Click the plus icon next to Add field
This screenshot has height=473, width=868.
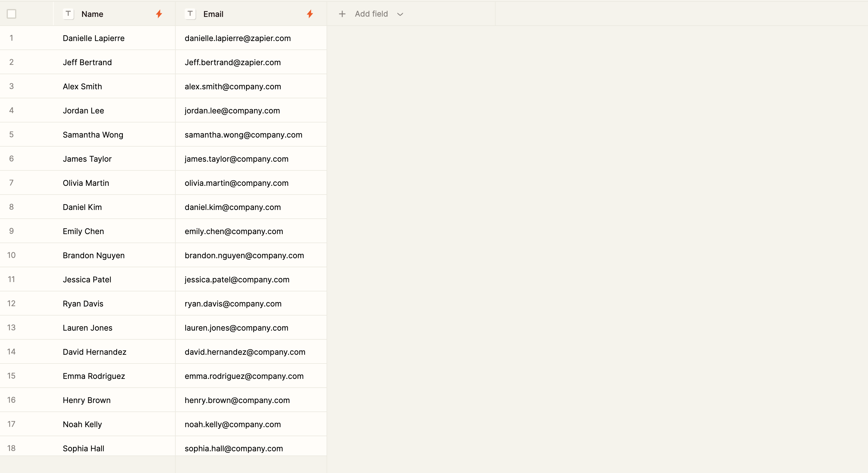(342, 14)
